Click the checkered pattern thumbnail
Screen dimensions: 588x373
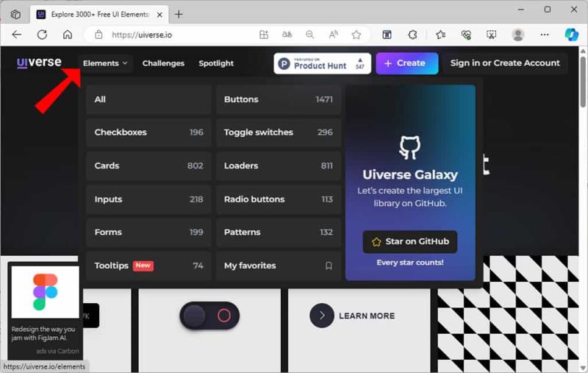(508, 314)
